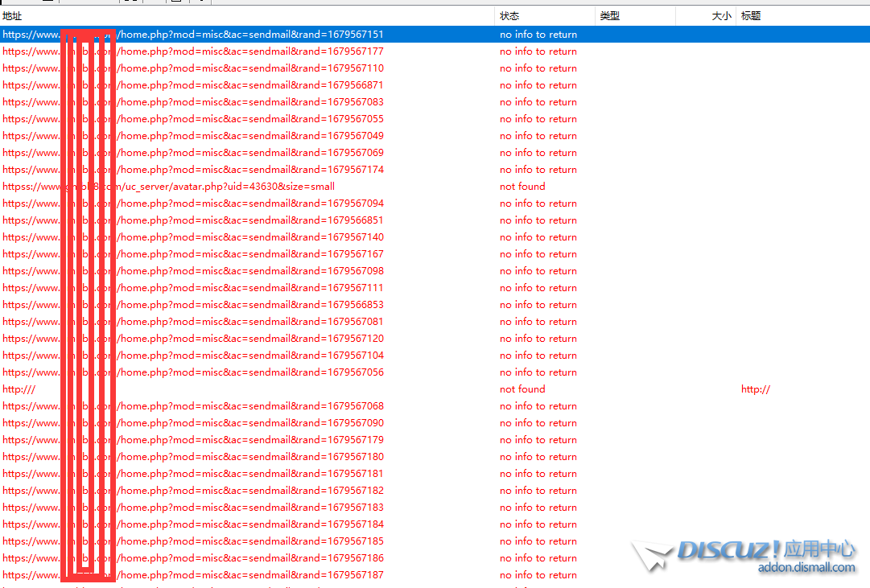Select the row ending in rand=1679567183
The image size is (870, 588).
click(x=249, y=508)
